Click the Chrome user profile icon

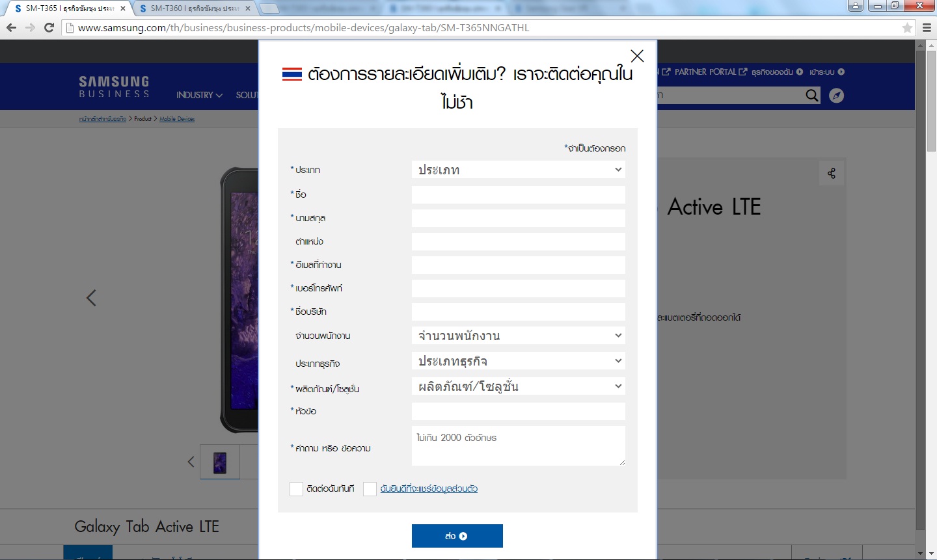(856, 6)
